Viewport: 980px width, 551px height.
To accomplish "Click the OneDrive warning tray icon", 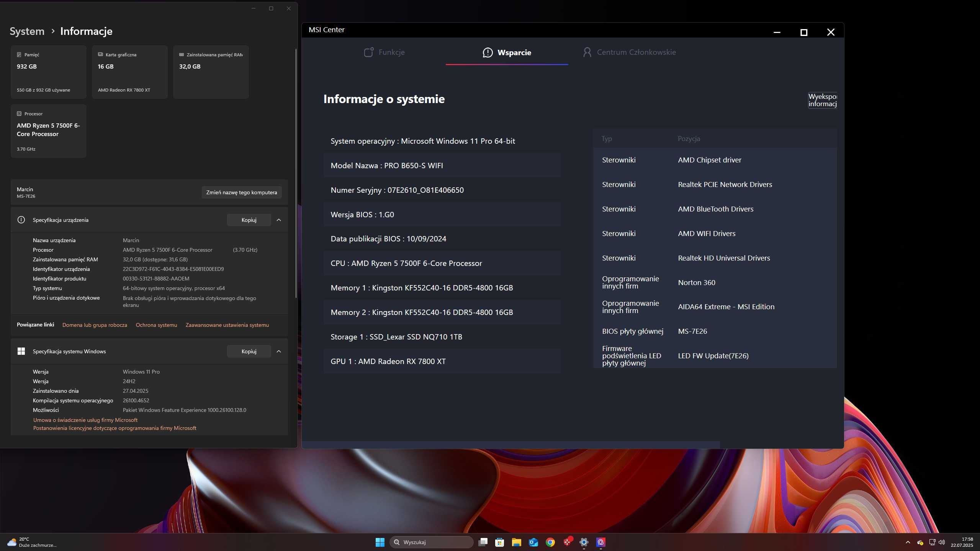I will (920, 543).
